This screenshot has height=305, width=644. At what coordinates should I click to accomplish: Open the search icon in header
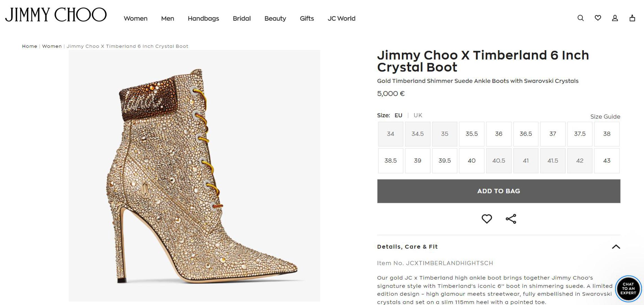coord(580,18)
